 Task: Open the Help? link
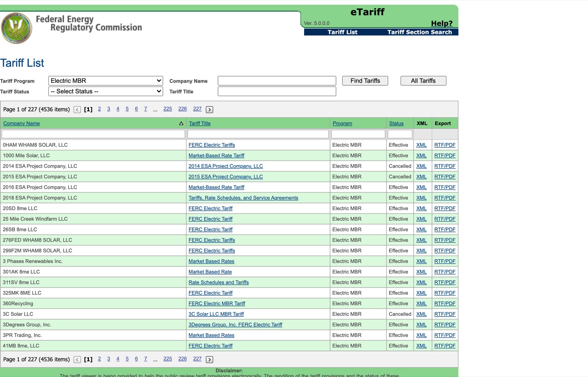click(x=442, y=24)
